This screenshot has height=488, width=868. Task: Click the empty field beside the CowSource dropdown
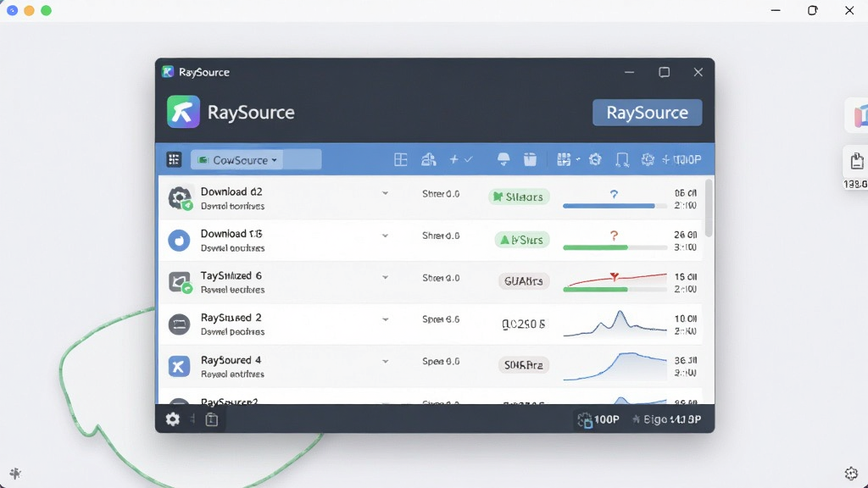point(303,159)
